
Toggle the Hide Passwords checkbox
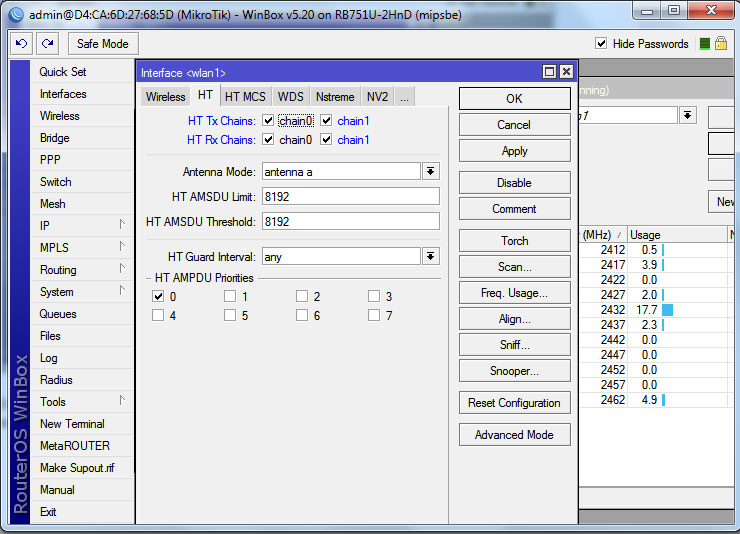tap(601, 44)
